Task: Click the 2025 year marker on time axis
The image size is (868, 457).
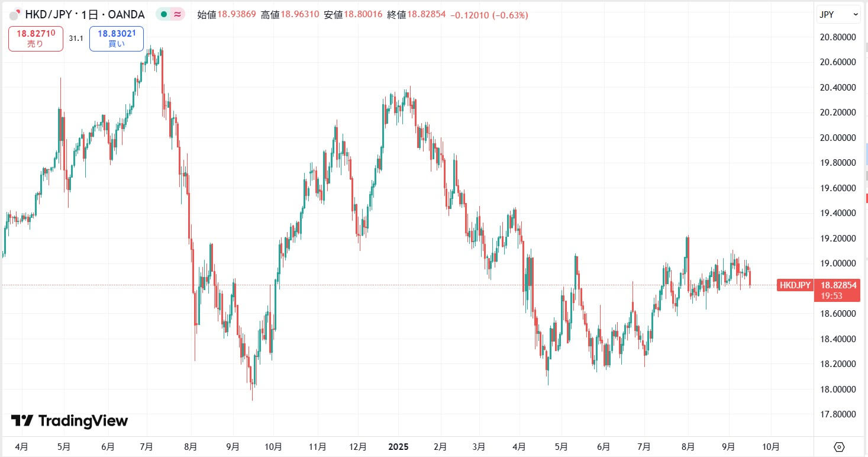Action: [x=398, y=446]
